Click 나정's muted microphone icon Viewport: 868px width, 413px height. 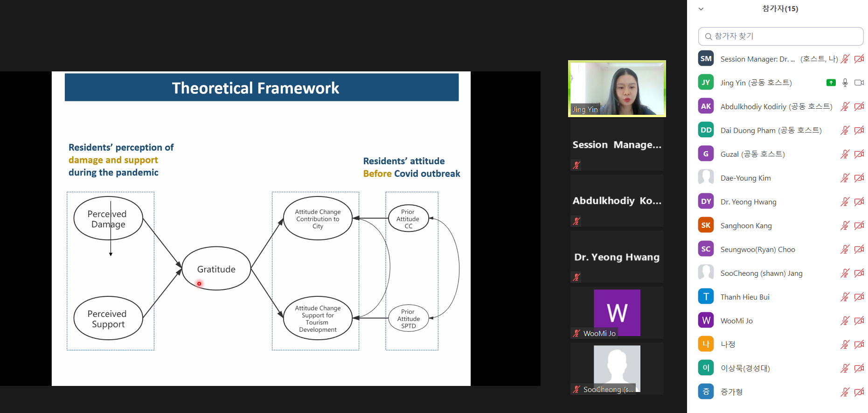(845, 344)
